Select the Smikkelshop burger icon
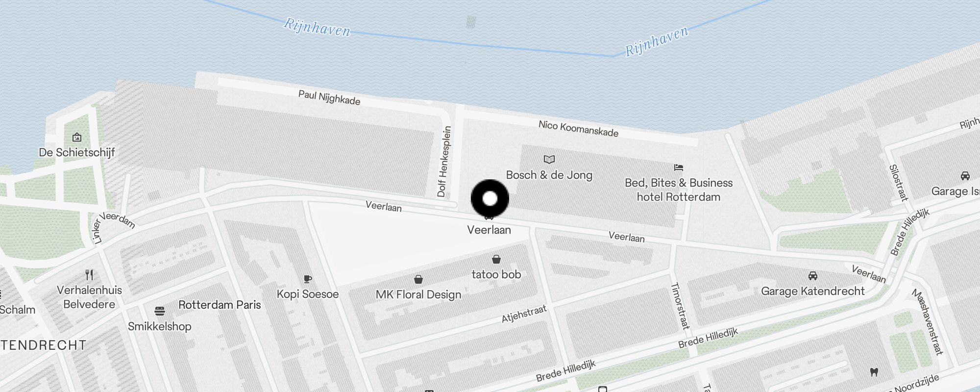Image resolution: width=980 pixels, height=392 pixels. coord(159,311)
